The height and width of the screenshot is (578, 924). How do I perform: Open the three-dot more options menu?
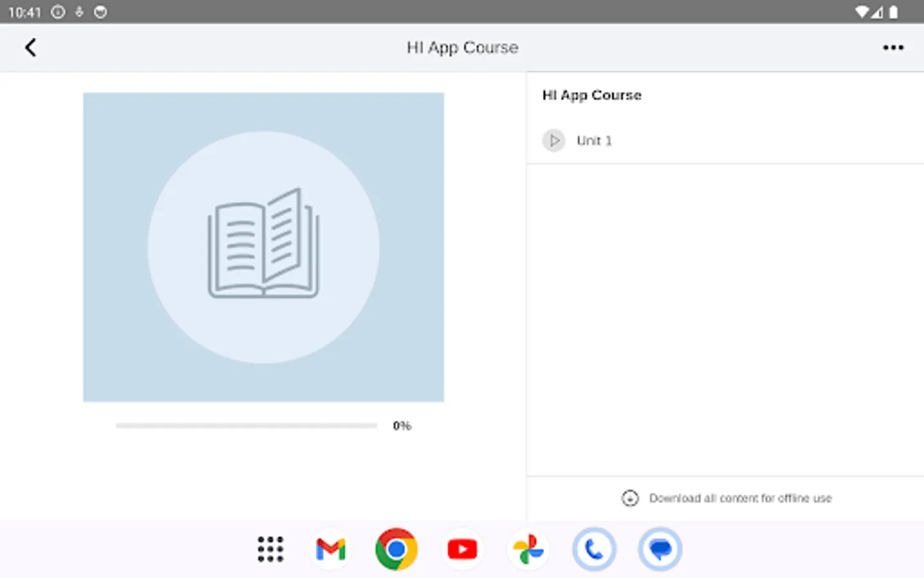[x=893, y=48]
